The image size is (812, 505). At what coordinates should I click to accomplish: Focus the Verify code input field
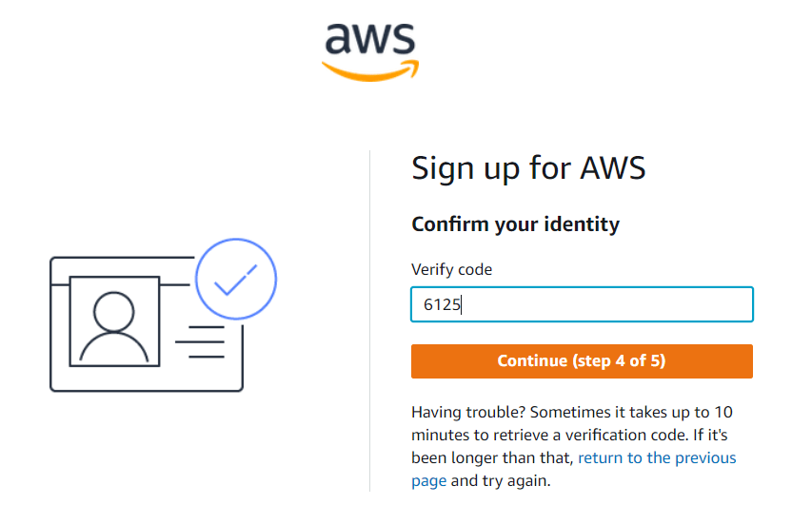coord(582,304)
